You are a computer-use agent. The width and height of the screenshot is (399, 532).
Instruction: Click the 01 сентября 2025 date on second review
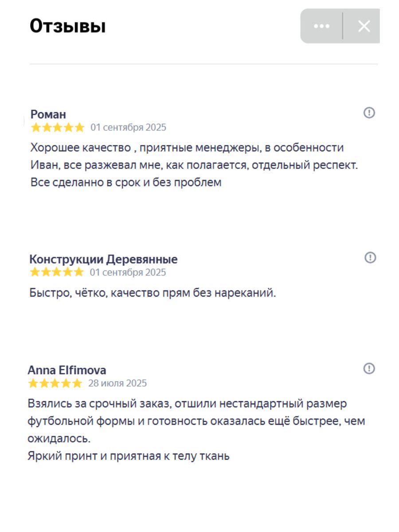[128, 272]
